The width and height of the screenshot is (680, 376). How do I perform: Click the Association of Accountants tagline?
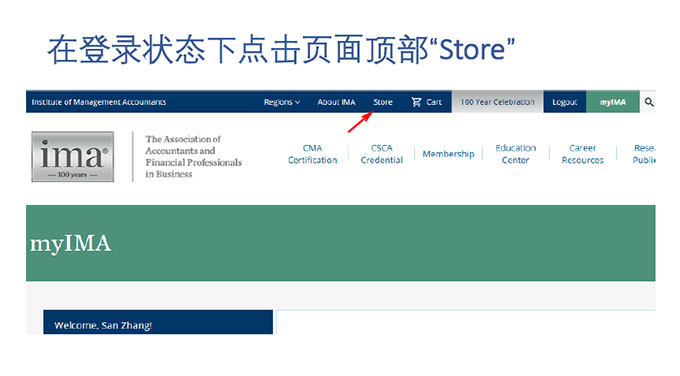coord(193,157)
